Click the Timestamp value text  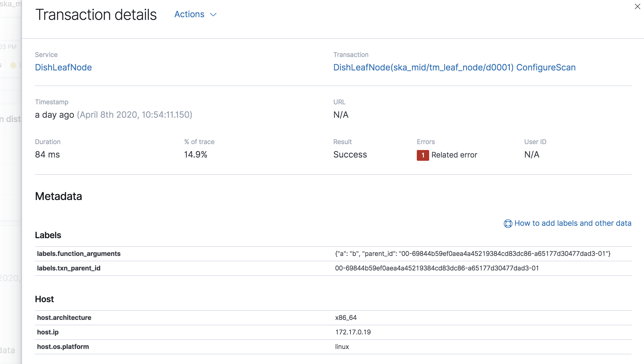113,115
